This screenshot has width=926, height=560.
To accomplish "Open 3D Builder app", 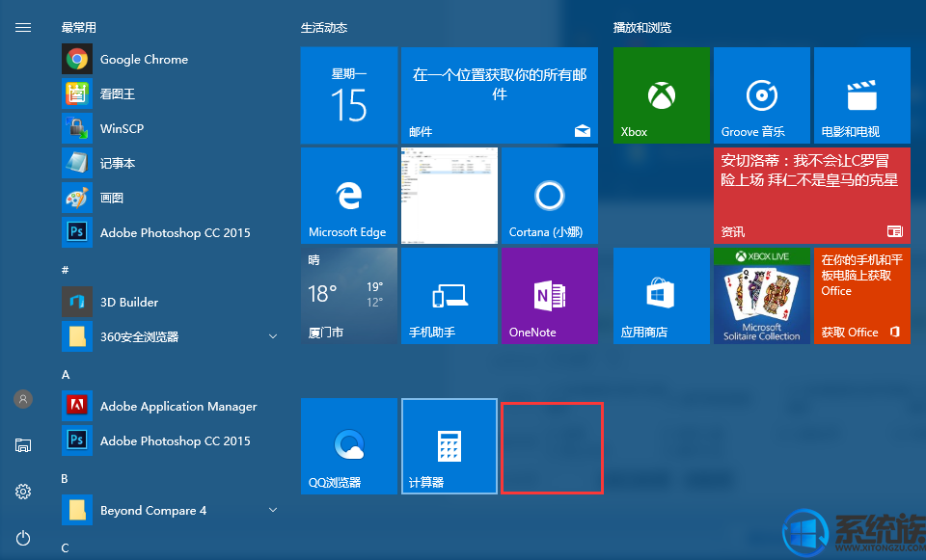I will point(172,302).
